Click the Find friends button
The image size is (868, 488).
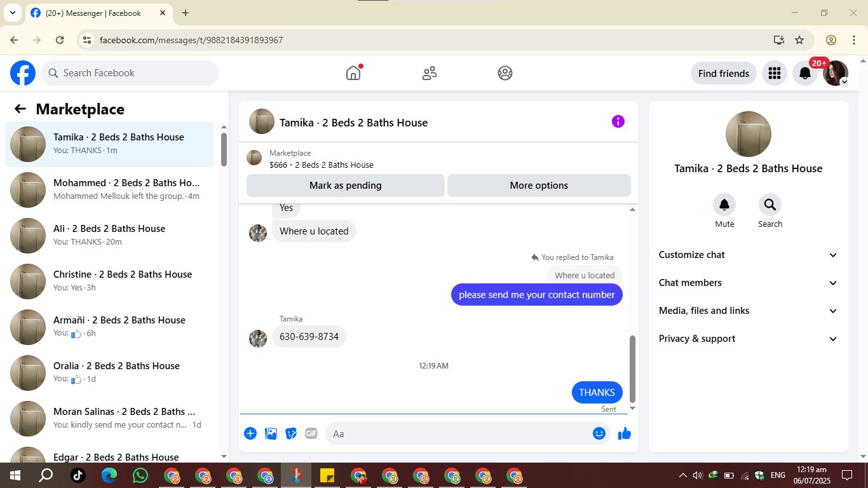click(x=724, y=73)
